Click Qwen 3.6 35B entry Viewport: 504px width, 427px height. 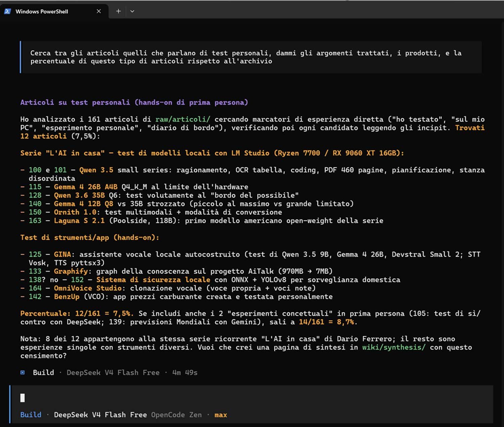tap(79, 195)
